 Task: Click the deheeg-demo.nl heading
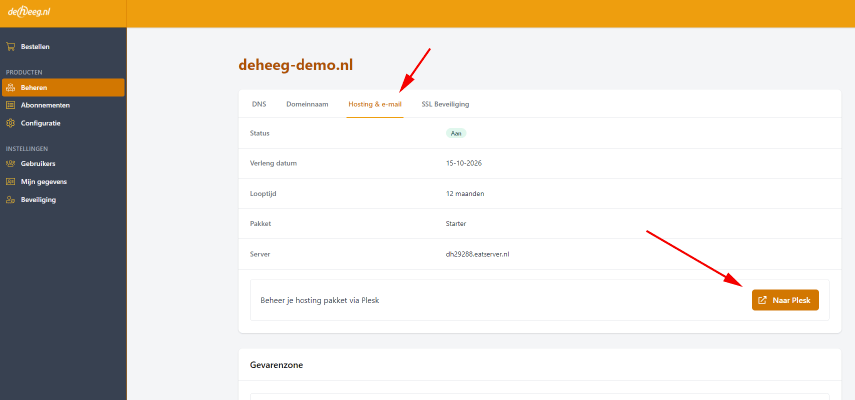coord(296,65)
